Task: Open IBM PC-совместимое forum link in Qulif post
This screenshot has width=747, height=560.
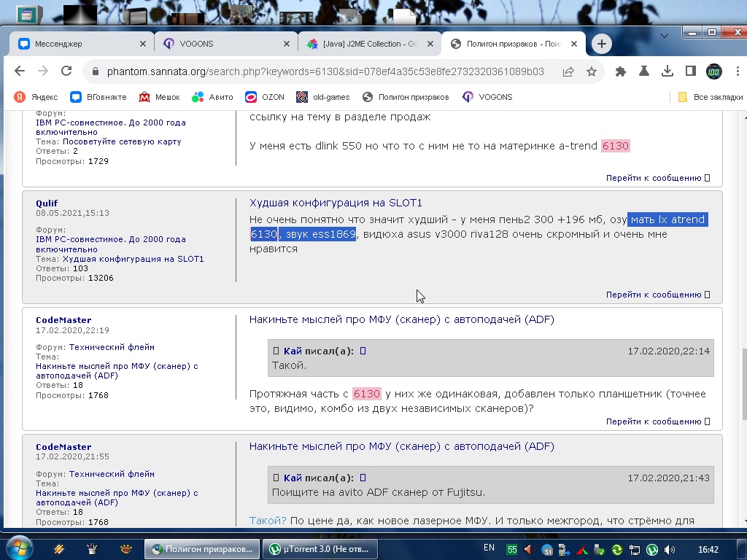Action: click(111, 244)
